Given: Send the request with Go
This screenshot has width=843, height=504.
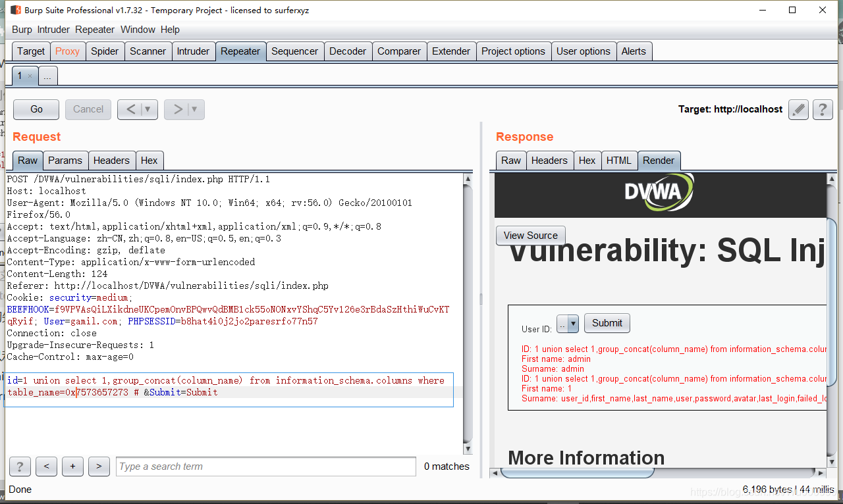Looking at the screenshot, I should coord(36,109).
